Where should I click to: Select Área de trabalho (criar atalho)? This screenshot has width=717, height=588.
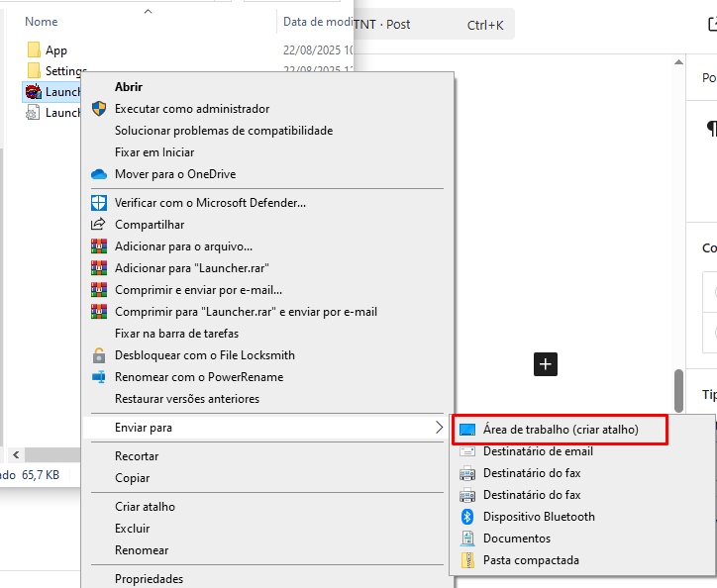(561, 430)
